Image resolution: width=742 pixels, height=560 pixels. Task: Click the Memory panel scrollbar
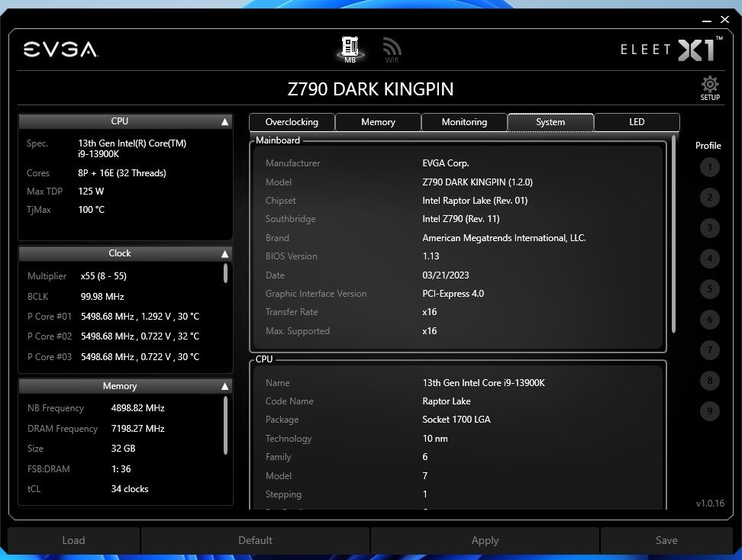[x=225, y=425]
